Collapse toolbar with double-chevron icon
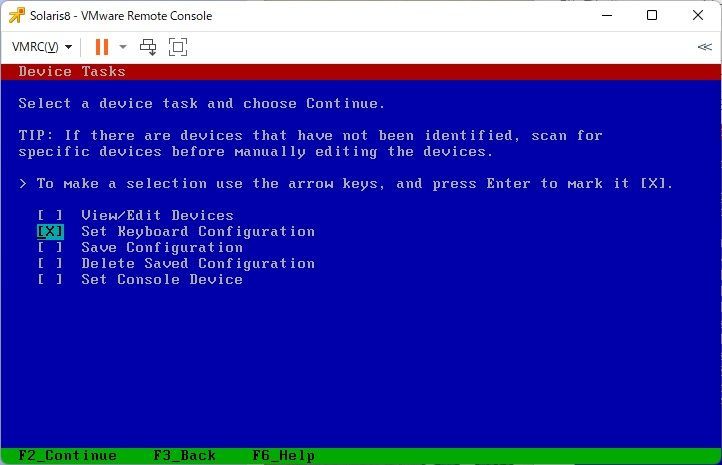Viewport: 722px width, 465px height. (705, 46)
